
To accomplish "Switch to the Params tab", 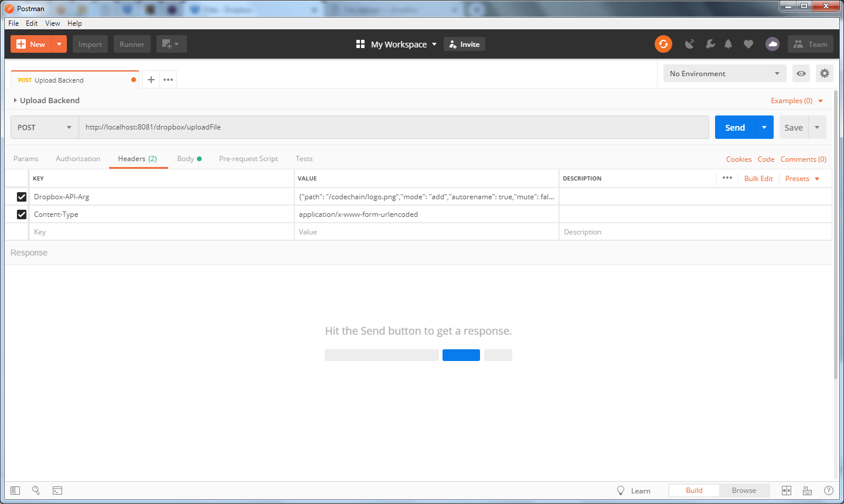I will (26, 159).
